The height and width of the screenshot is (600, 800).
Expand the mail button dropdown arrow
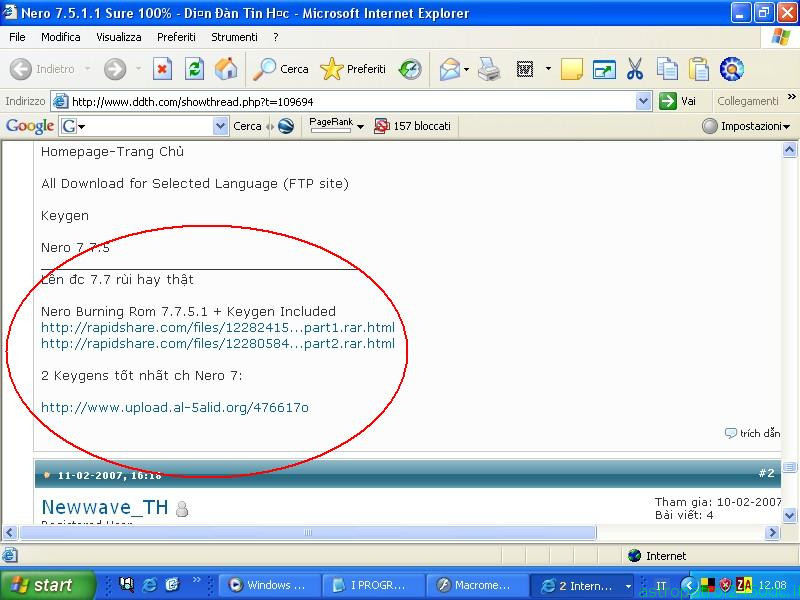466,69
